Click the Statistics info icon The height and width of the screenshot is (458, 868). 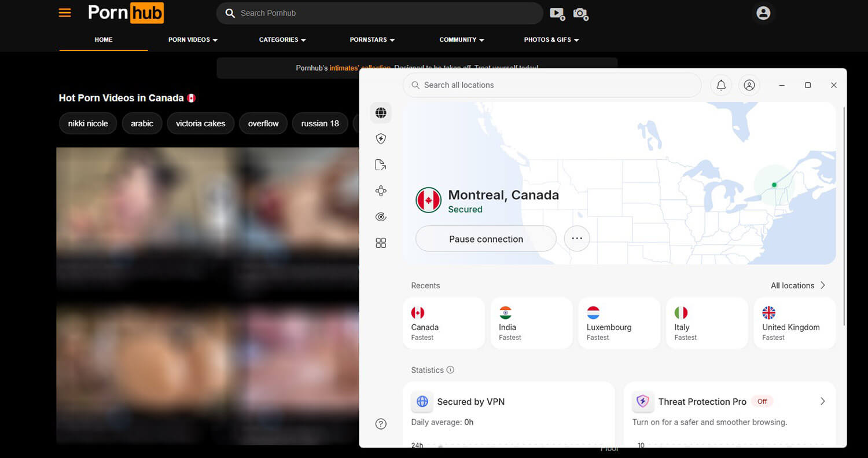pyautogui.click(x=450, y=370)
